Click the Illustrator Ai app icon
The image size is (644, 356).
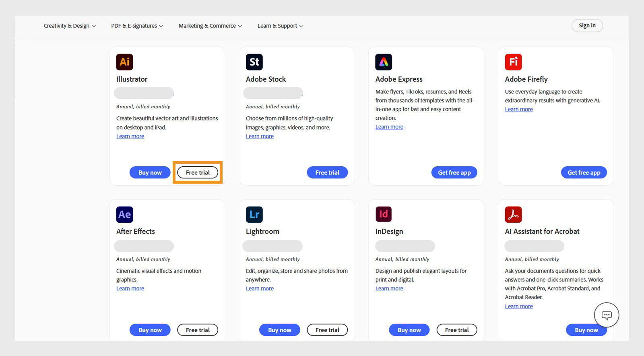click(x=124, y=62)
